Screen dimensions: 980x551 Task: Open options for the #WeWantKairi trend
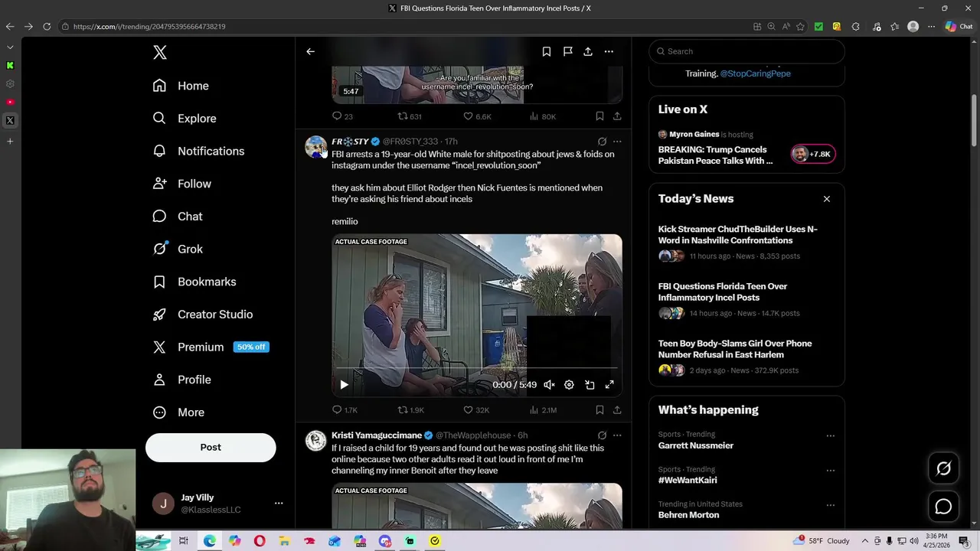(830, 471)
